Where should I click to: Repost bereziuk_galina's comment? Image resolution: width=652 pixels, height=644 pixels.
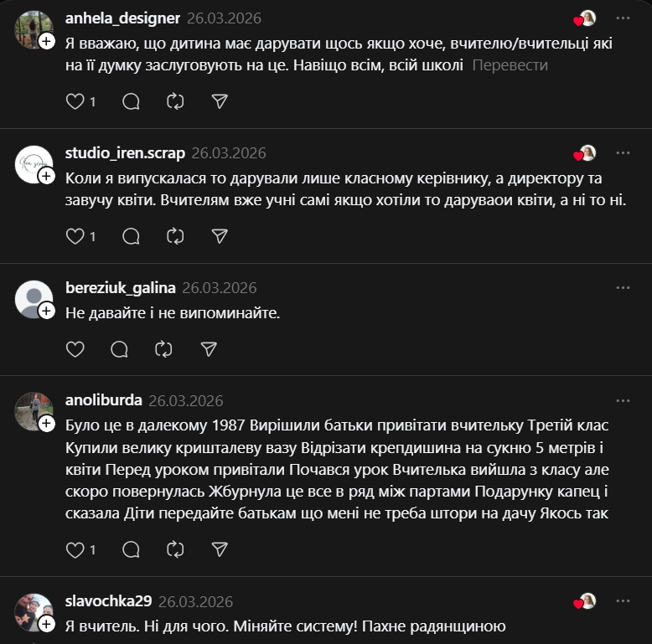164,349
